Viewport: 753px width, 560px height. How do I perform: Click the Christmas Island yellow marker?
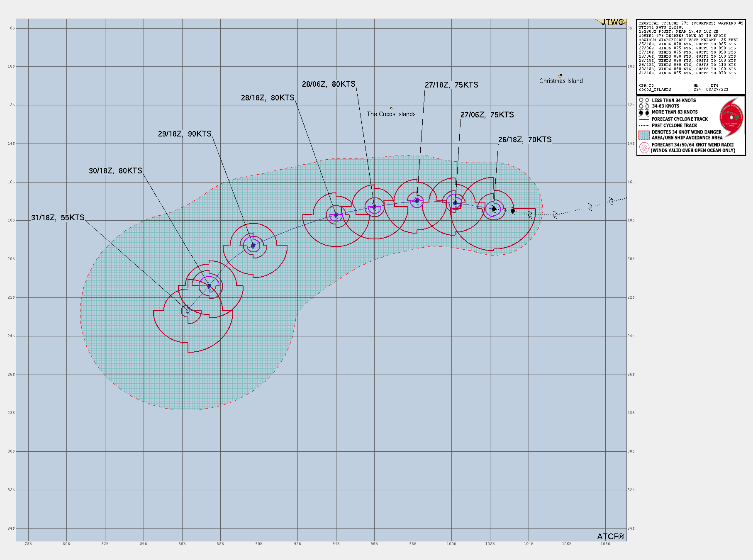coord(560,76)
